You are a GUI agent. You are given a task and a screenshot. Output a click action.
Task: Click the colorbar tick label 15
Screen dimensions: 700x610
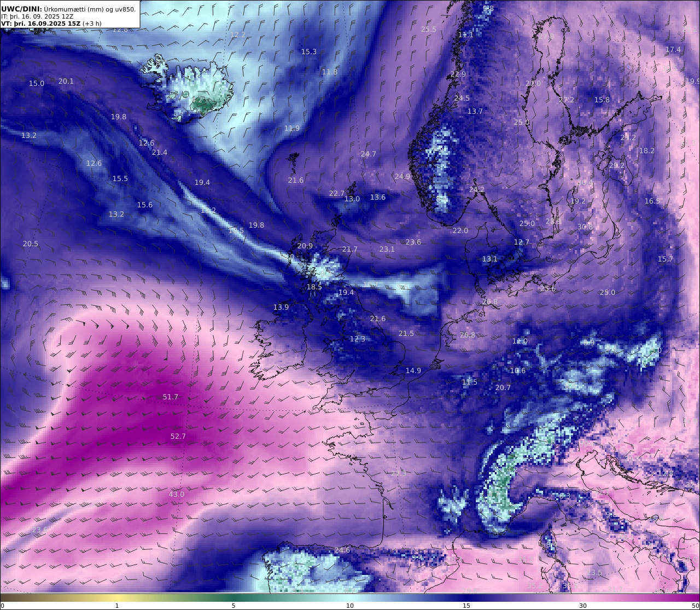pos(466,606)
